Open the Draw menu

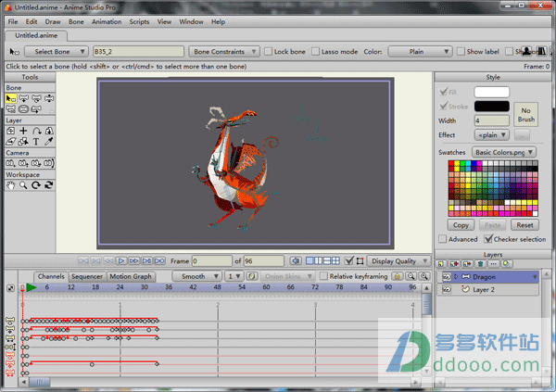point(53,21)
